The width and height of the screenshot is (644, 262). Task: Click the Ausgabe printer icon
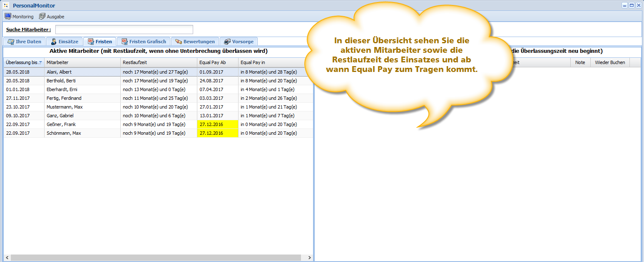click(42, 17)
